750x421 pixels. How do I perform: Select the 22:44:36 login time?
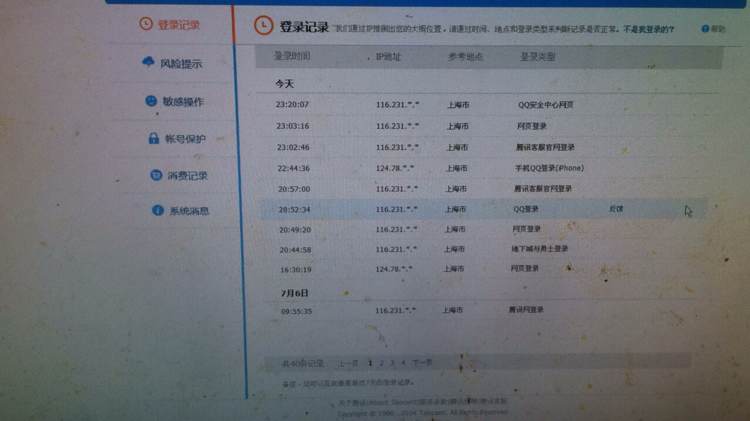294,168
